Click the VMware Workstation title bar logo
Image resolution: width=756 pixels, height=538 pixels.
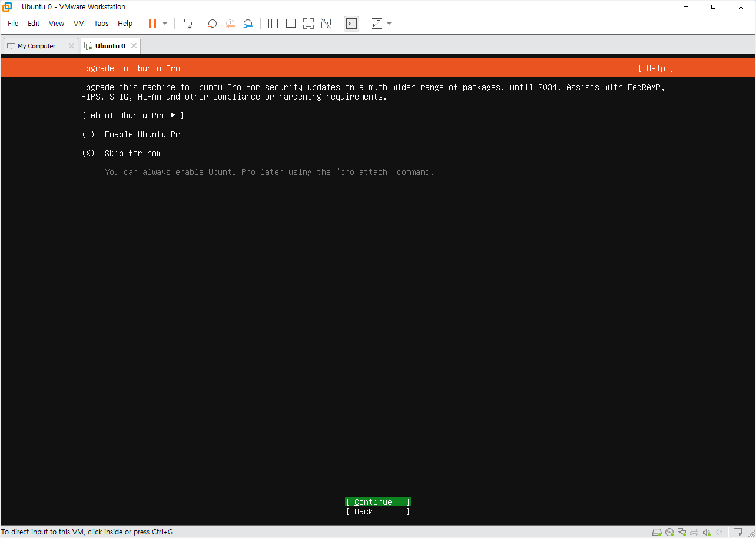point(8,7)
